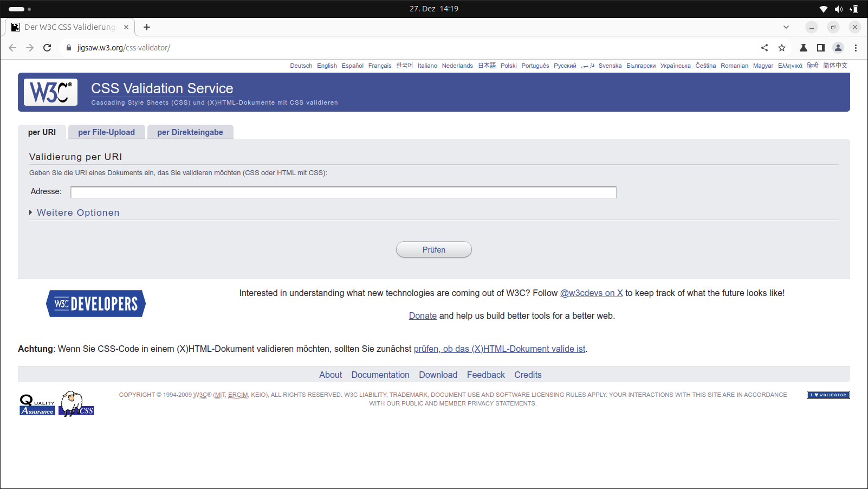Viewport: 868px width, 489px height.
Task: Open the Credits footer link
Action: coord(528,375)
